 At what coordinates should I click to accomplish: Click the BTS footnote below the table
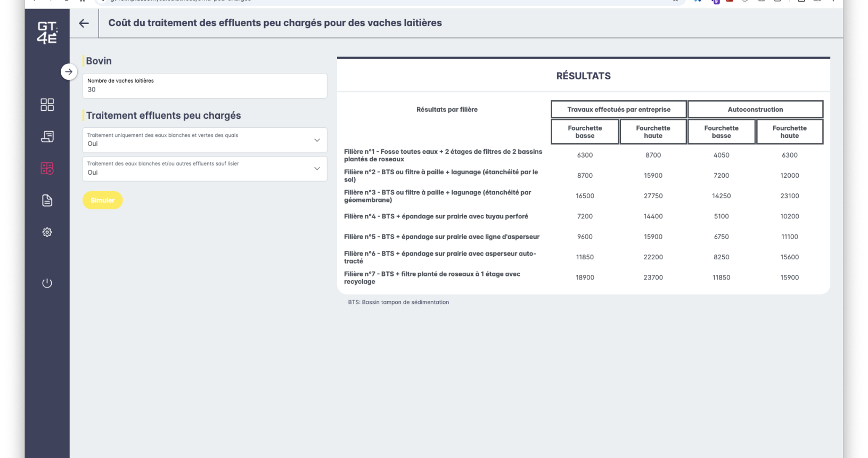point(398,302)
